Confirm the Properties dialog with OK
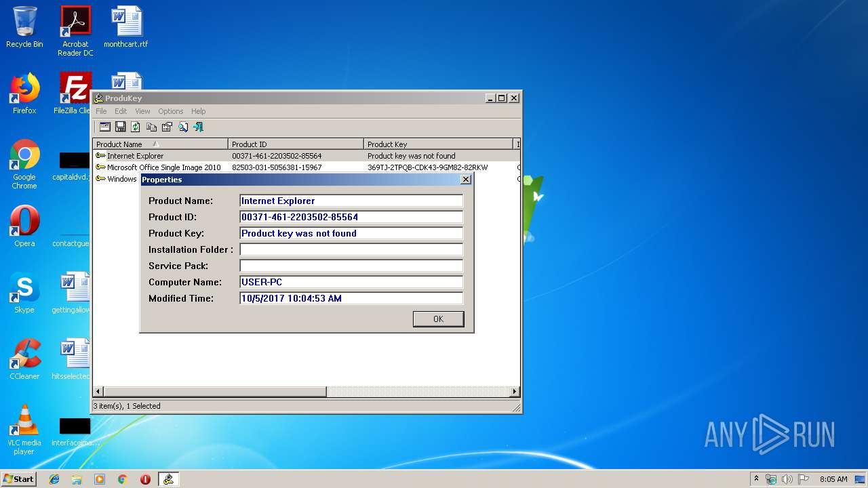Image resolution: width=868 pixels, height=488 pixels. tap(438, 319)
